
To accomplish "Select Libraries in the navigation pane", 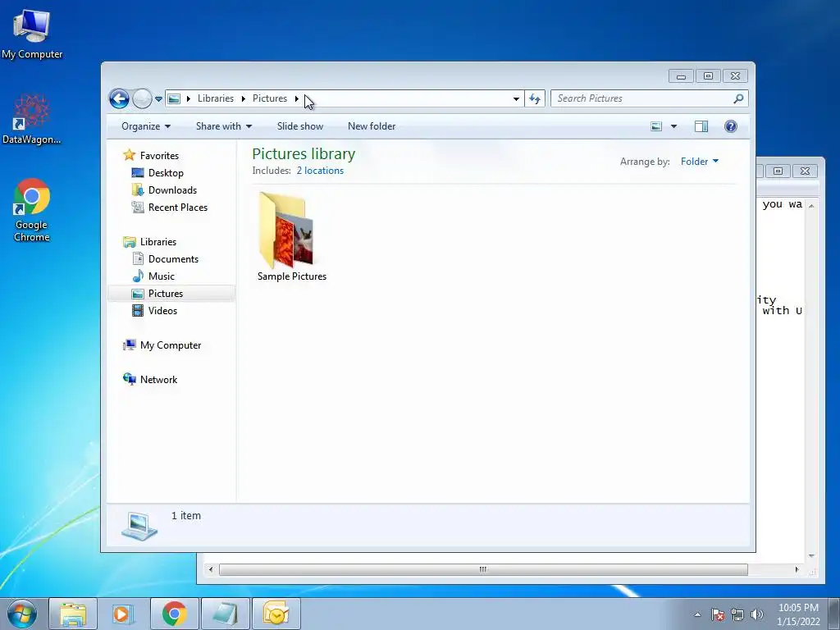I will coord(158,242).
